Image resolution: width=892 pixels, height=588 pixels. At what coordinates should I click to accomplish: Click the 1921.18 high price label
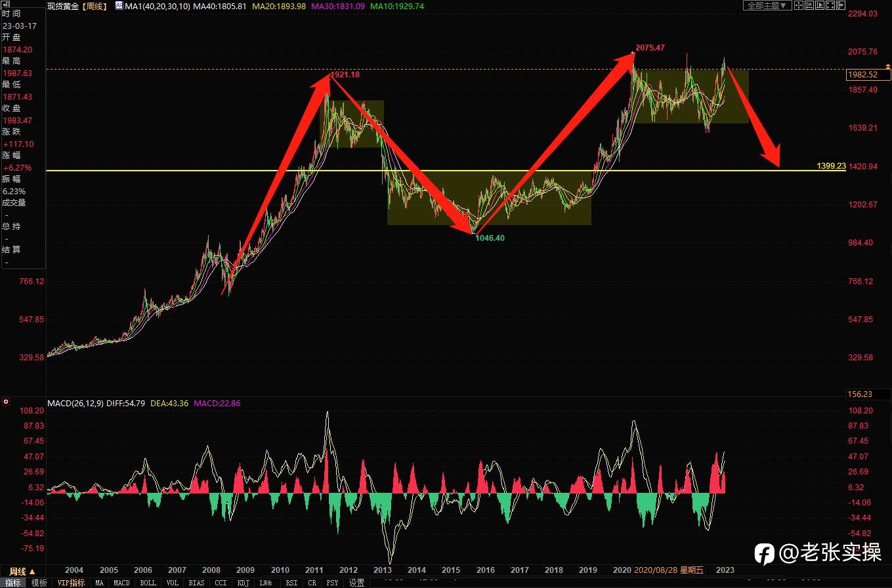(345, 75)
